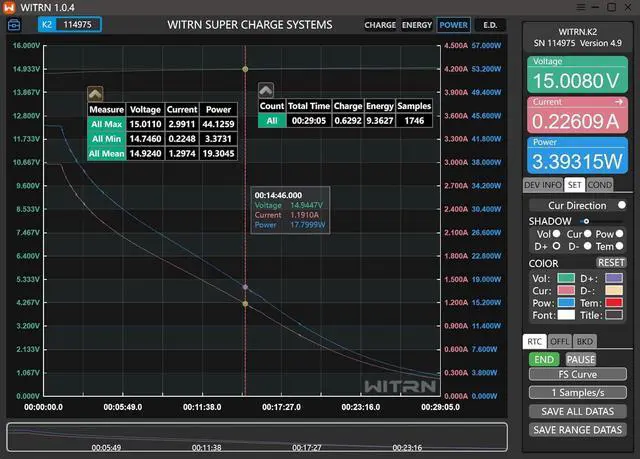The width and height of the screenshot is (640, 459).
Task: Collapse the Measure table with its chevron icon
Action: pos(95,92)
